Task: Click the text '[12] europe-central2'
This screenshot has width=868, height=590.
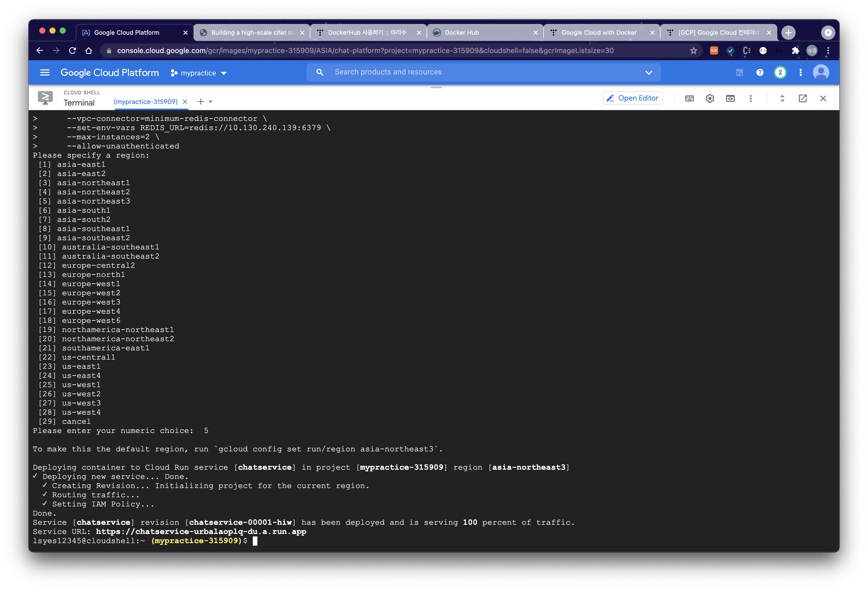Action: tap(87, 265)
